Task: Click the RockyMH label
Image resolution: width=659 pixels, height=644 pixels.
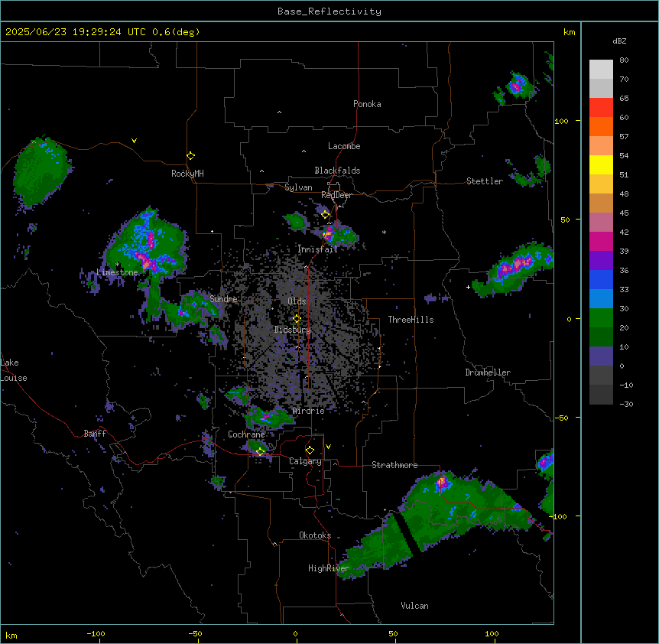Action: [187, 174]
